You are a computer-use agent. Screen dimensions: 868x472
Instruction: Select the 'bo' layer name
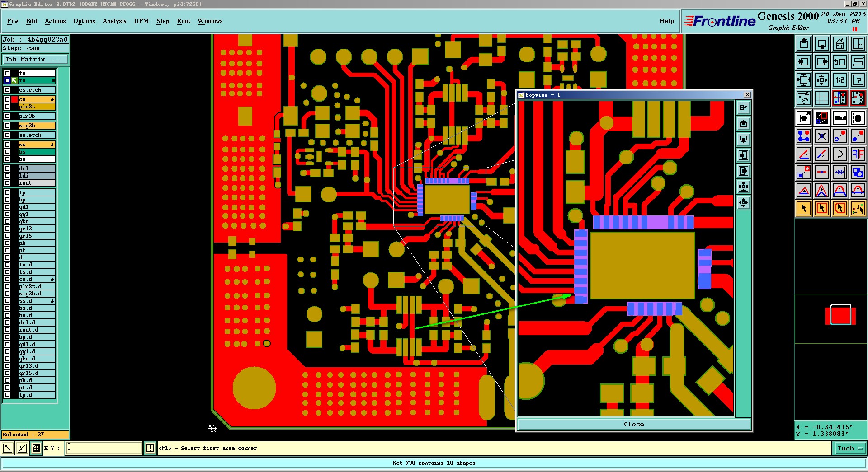(37, 159)
